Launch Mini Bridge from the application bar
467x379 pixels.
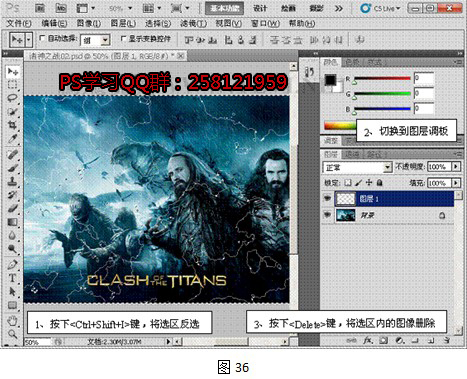click(x=61, y=8)
